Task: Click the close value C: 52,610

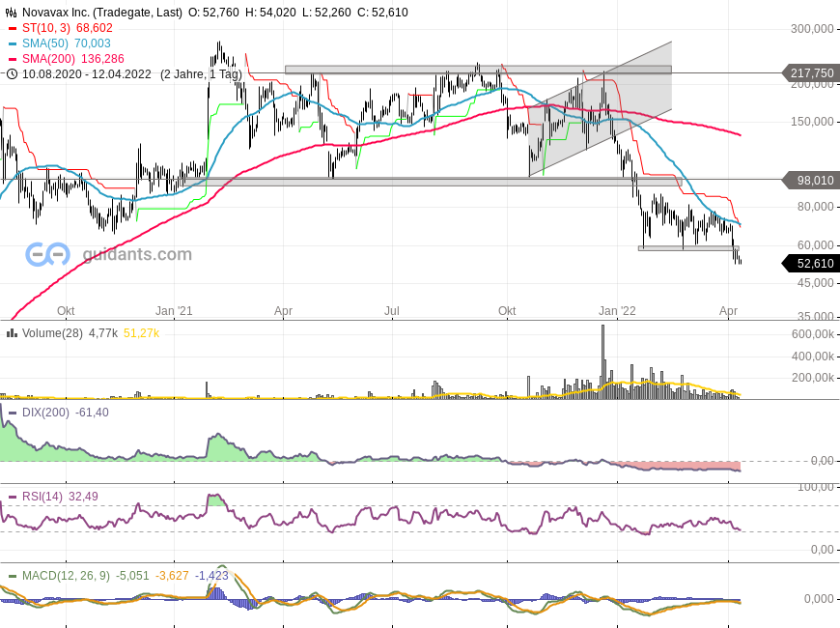Action: [382, 13]
